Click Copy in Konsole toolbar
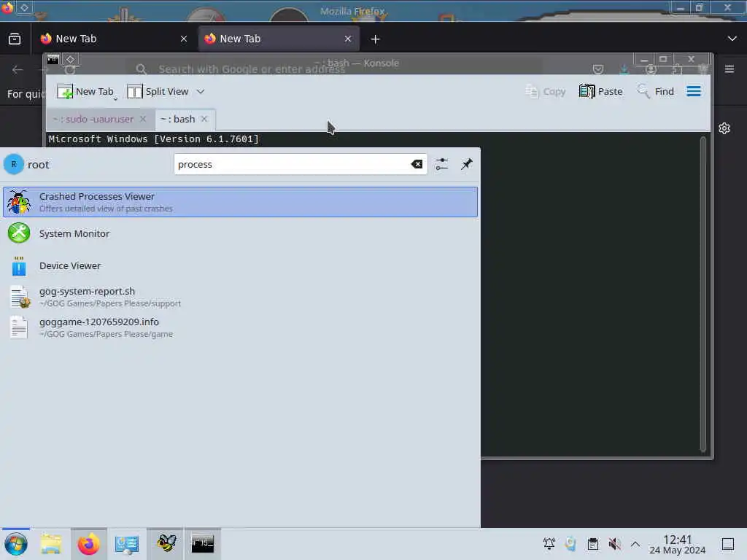The height and width of the screenshot is (560, 747). point(546,91)
